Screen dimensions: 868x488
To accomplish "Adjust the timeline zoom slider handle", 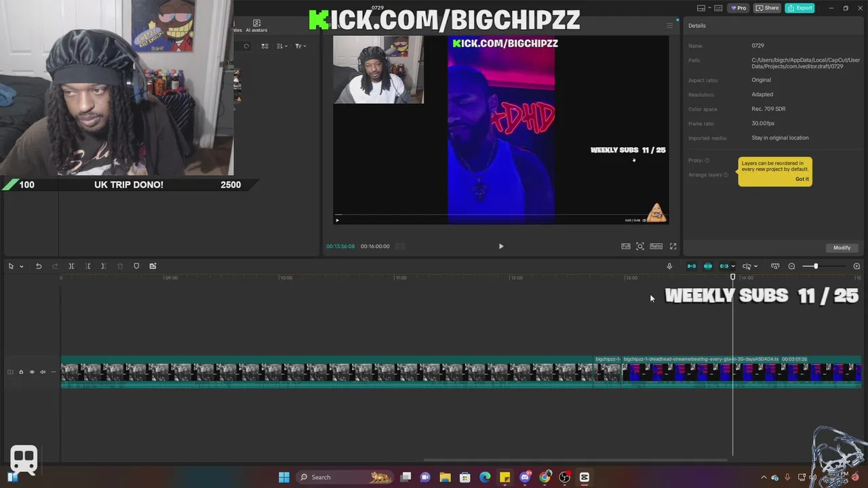I will click(x=816, y=266).
